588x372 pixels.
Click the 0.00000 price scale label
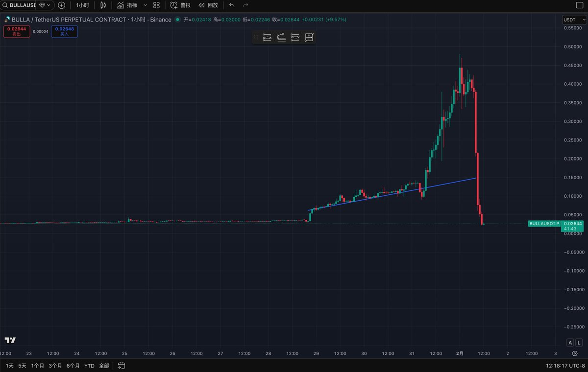[572, 233]
